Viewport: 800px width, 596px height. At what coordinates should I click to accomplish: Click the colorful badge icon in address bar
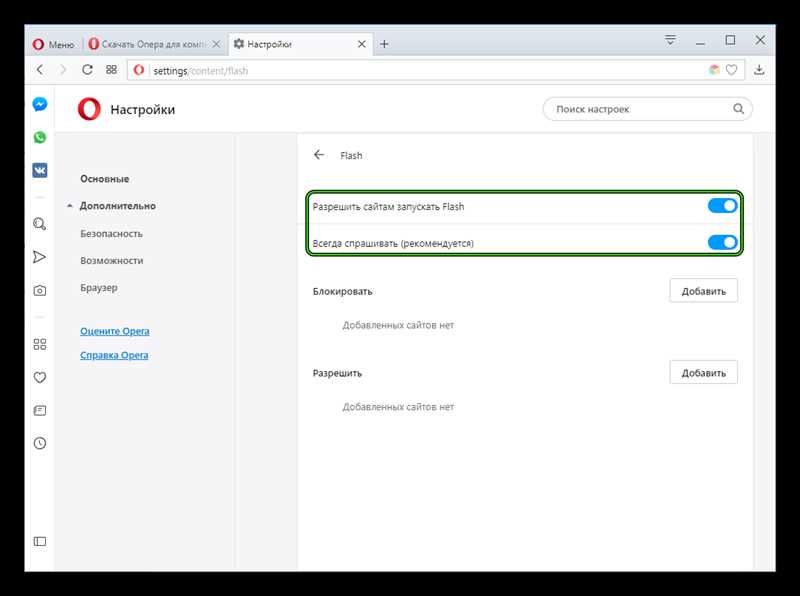tap(714, 70)
